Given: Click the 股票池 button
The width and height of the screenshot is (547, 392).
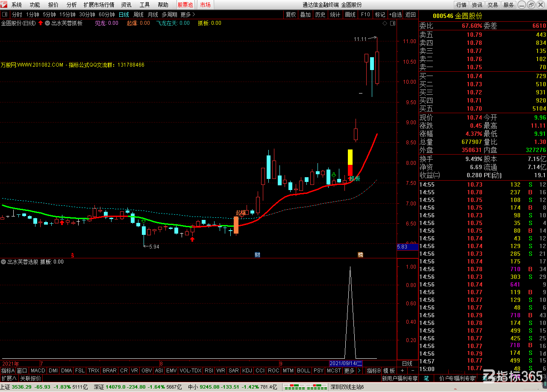Looking at the screenshot, I should [x=185, y=5].
